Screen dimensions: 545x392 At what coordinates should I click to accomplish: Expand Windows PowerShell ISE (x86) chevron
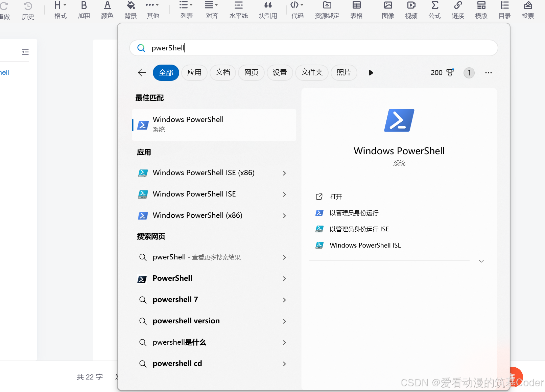(x=284, y=173)
